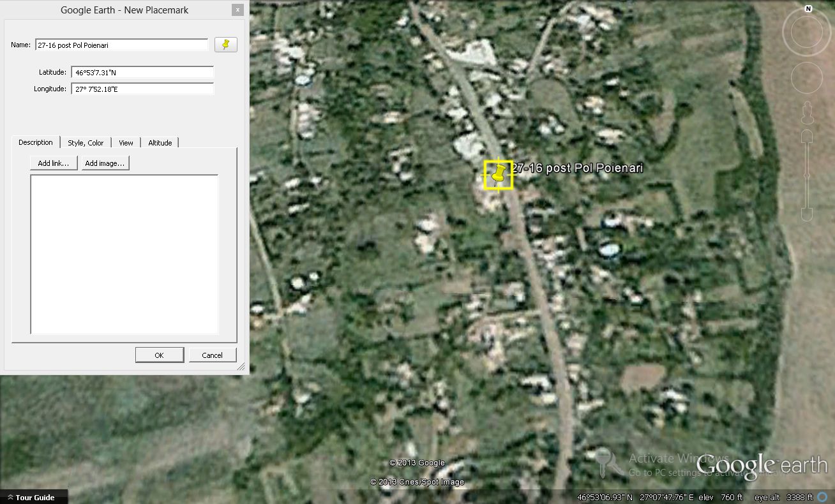This screenshot has width=835, height=504.
Task: Expand the Tour Guide panel
Action: coord(34,497)
